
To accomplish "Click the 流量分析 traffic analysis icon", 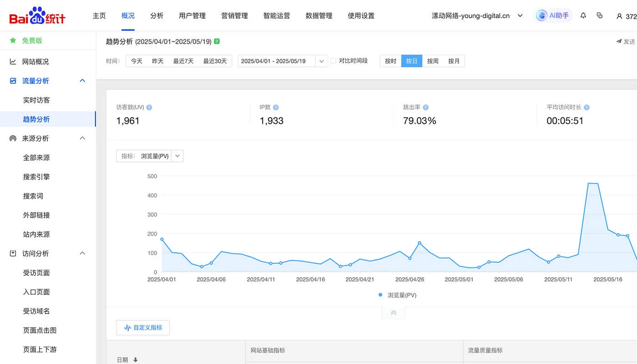I will [x=14, y=81].
